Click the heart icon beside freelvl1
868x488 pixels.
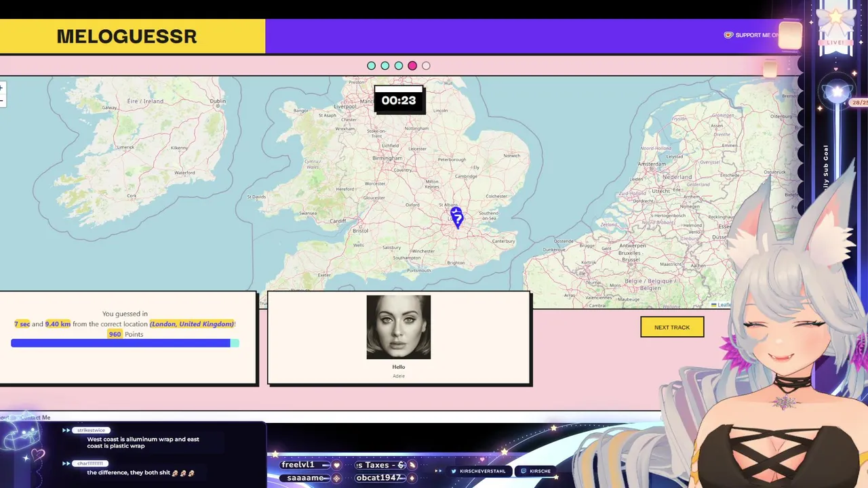[x=336, y=465]
